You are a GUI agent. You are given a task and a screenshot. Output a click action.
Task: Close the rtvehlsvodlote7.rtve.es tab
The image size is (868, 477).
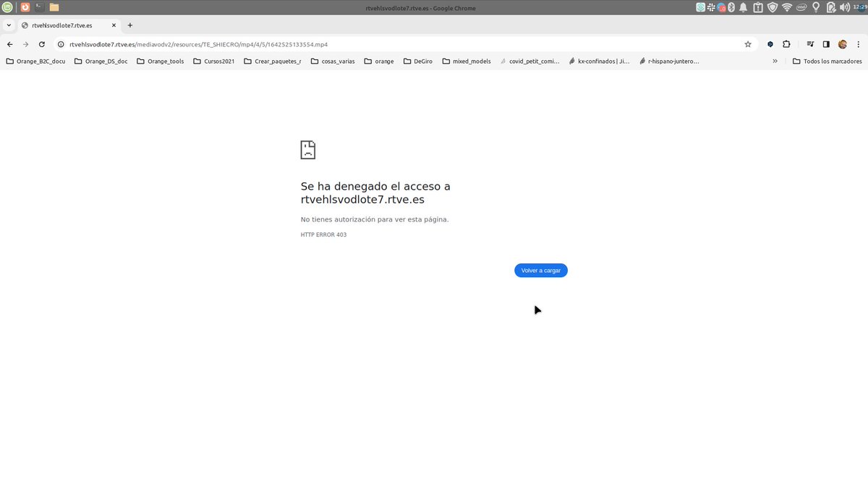tap(114, 25)
